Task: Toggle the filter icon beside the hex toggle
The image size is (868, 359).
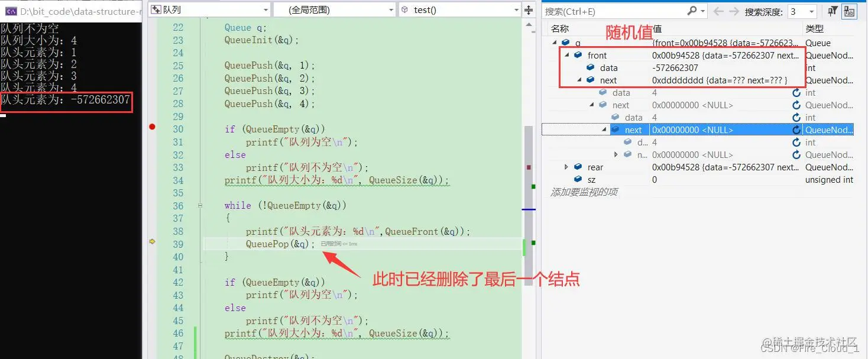Action: 833,11
